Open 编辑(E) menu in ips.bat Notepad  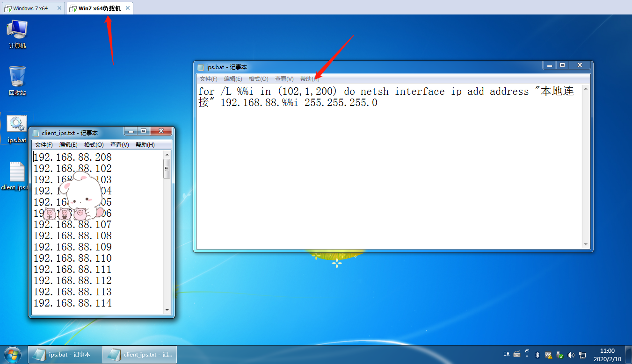[233, 79]
